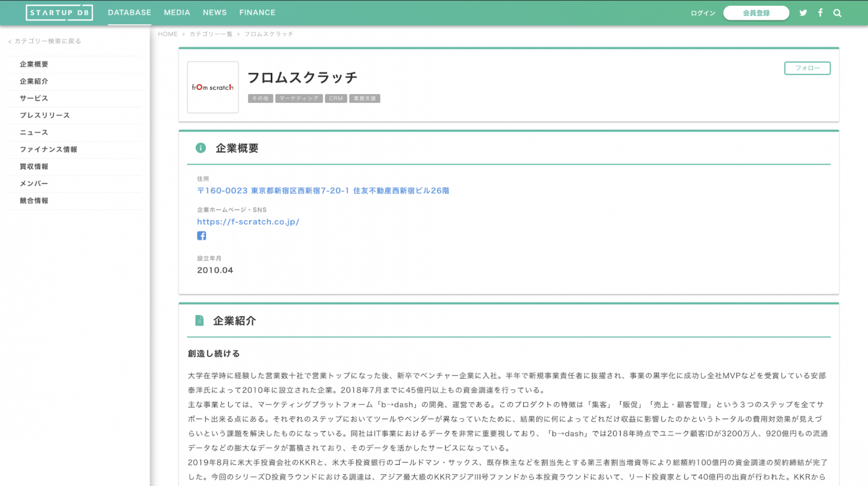This screenshot has width=868, height=486.
Task: Click the CRM category tag
Action: point(336,98)
